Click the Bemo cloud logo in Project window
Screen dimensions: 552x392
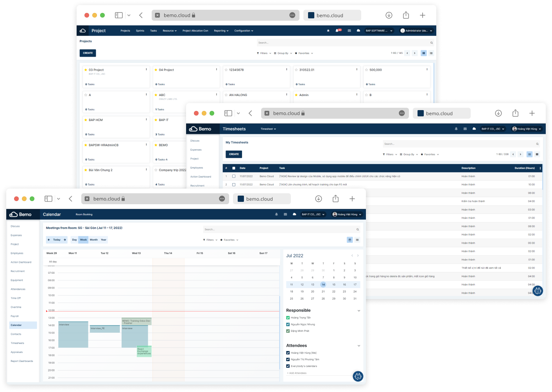point(83,30)
